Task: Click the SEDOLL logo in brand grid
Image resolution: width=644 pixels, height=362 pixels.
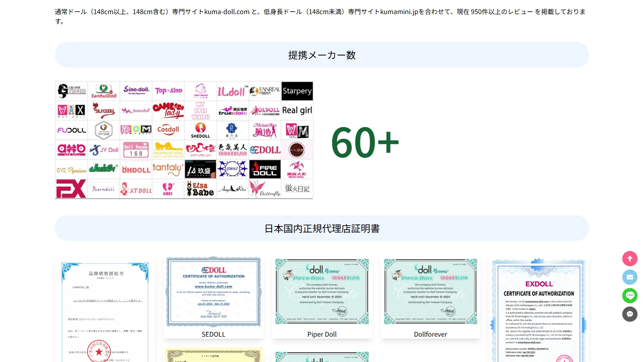Action: 265,150
